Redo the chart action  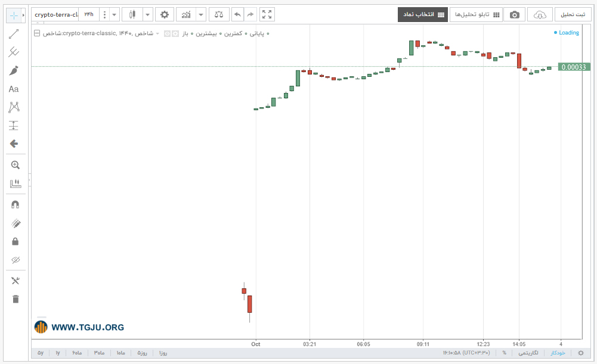250,15
